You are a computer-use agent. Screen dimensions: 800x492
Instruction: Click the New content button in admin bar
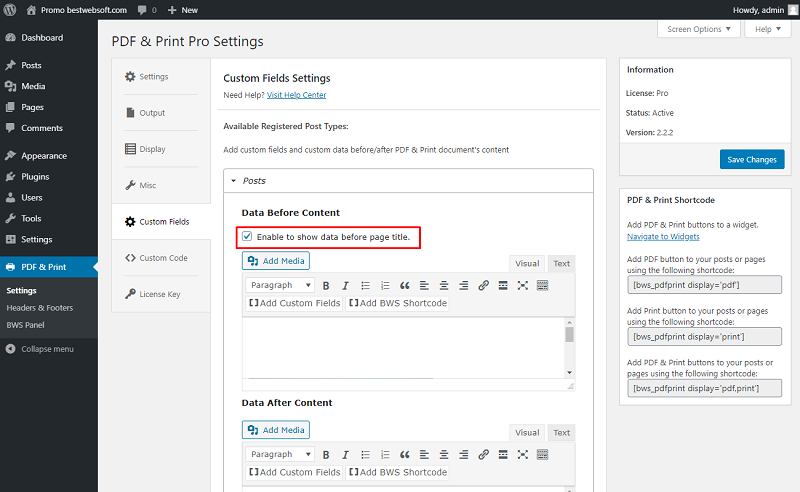click(x=183, y=10)
